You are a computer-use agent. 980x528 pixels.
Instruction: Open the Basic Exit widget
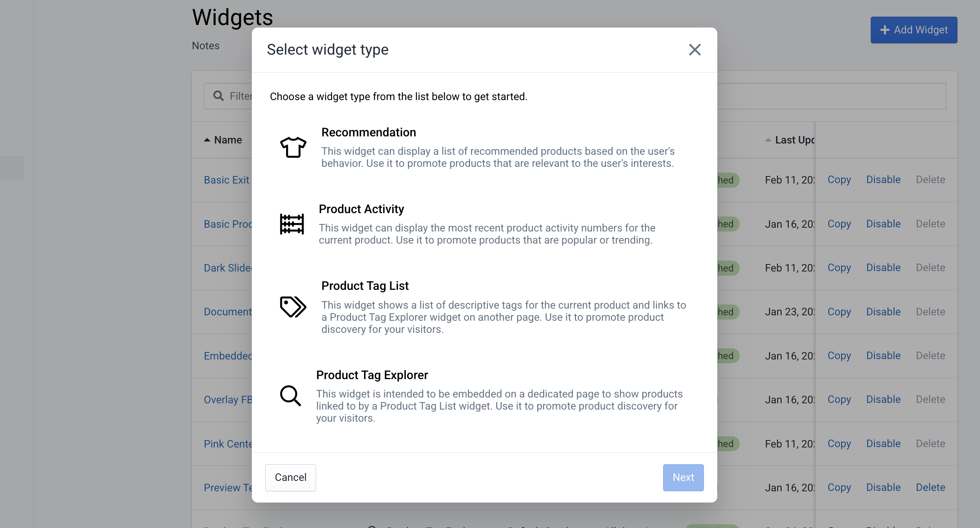[x=226, y=180]
